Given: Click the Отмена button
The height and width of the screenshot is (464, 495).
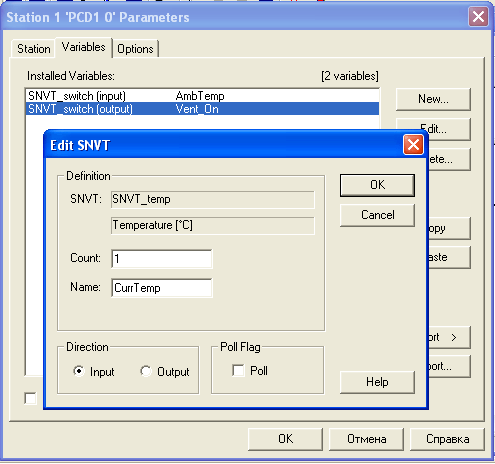Looking at the screenshot, I should coord(366,439).
